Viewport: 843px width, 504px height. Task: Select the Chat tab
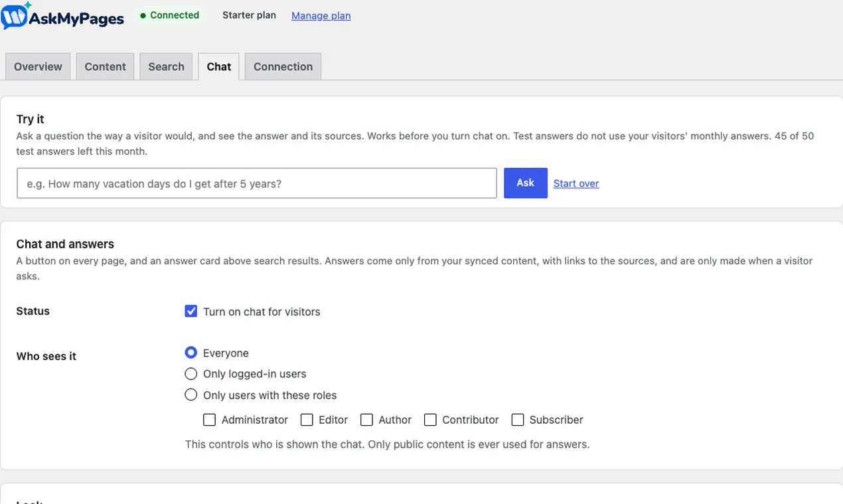218,66
